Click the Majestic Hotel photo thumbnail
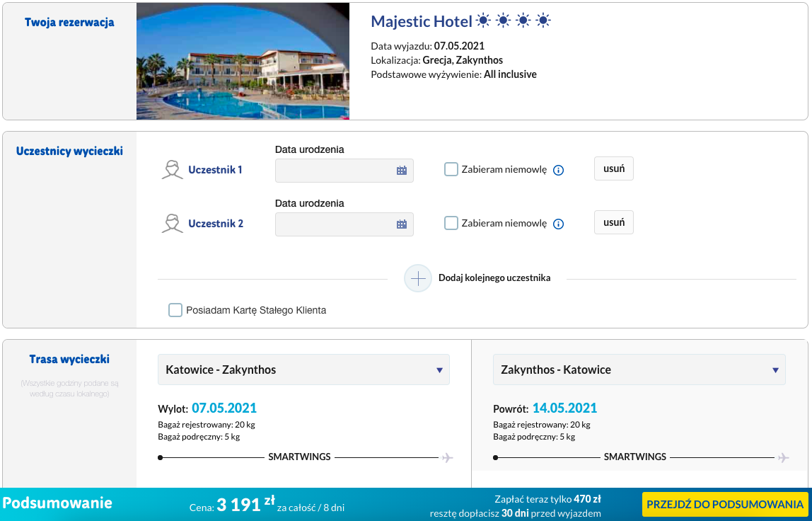 click(x=243, y=61)
